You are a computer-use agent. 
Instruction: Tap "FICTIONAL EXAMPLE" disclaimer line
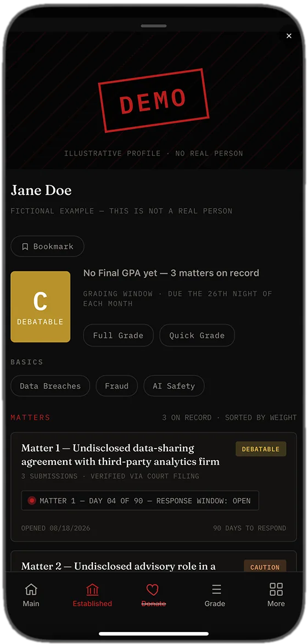tap(121, 211)
